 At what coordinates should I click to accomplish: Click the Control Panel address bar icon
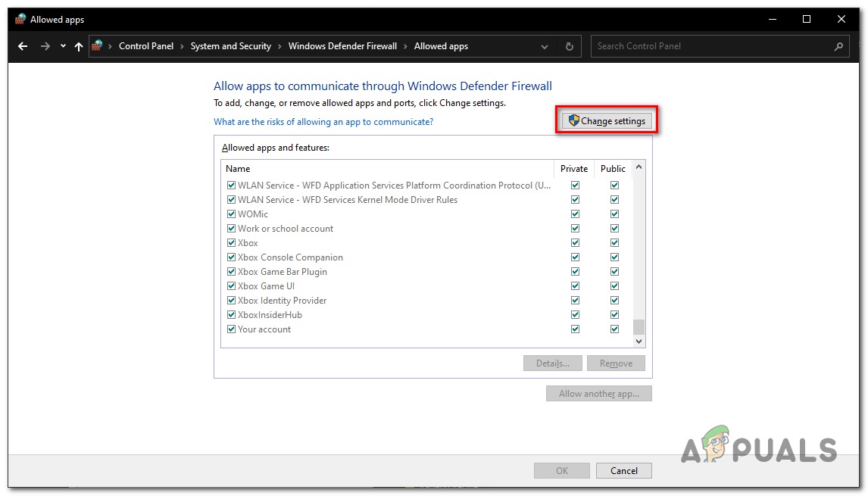pyautogui.click(x=97, y=46)
